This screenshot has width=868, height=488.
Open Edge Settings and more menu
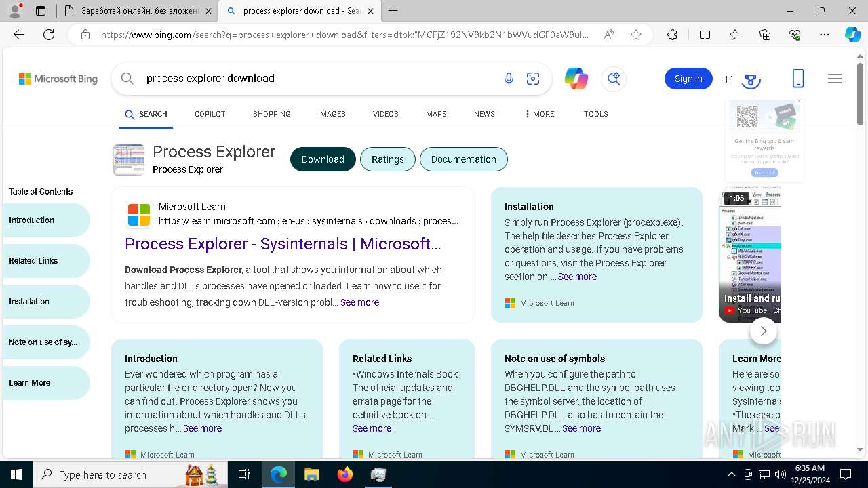click(825, 35)
